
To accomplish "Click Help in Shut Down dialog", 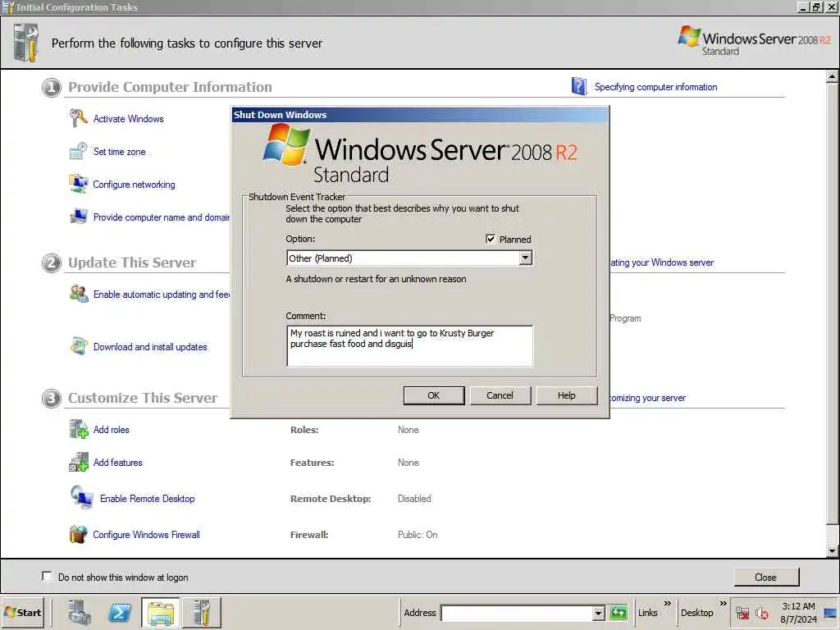I will (x=566, y=395).
